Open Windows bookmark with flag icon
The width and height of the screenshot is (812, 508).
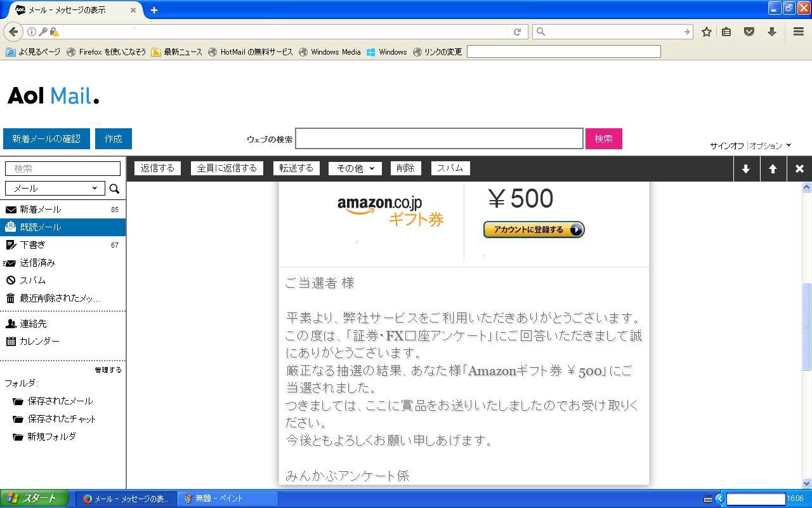[386, 52]
